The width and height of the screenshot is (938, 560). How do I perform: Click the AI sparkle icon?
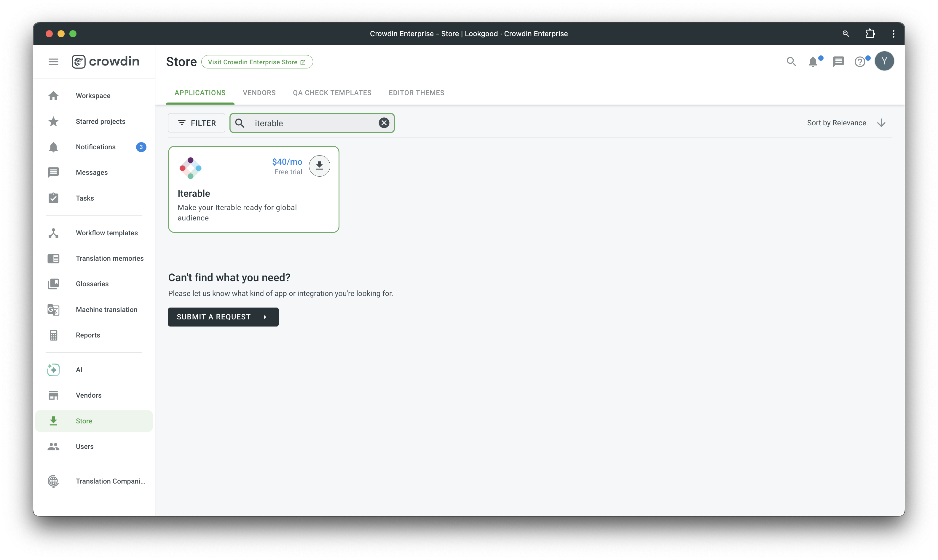(x=53, y=370)
